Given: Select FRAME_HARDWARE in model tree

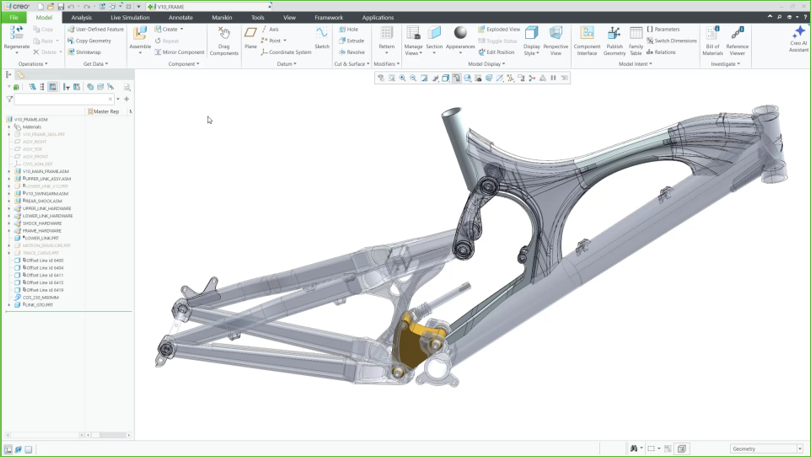Looking at the screenshot, I should coord(42,231).
